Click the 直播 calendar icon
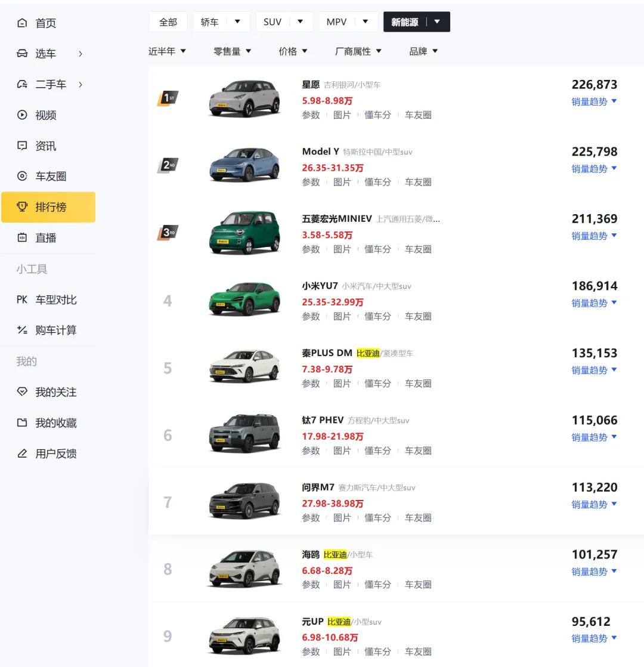 coord(22,237)
